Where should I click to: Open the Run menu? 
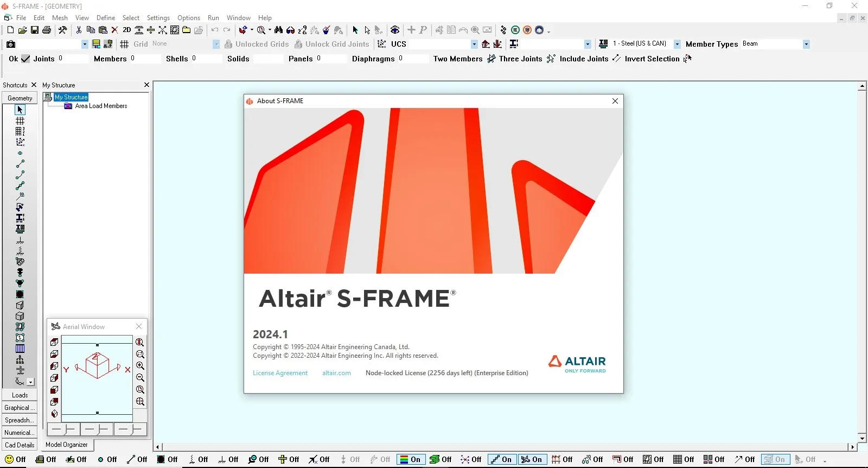tap(214, 18)
